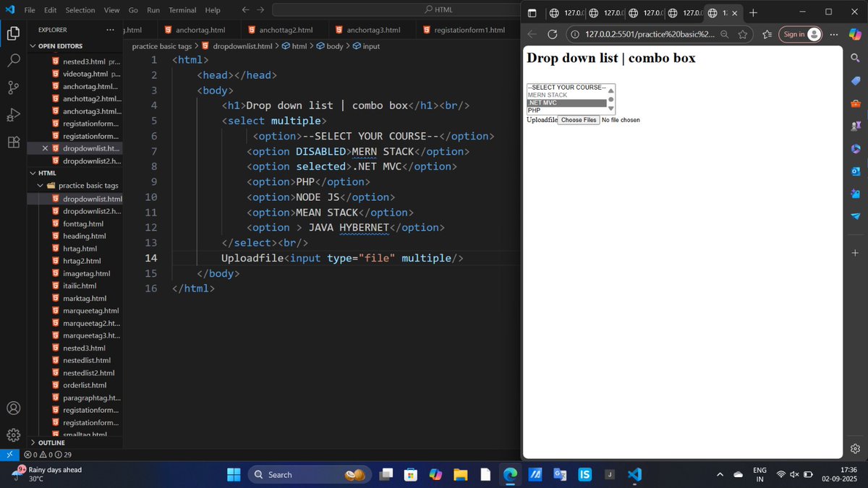Viewport: 868px width, 488px height.
Task: Click the course list scrollbar down arrow
Action: click(x=610, y=108)
